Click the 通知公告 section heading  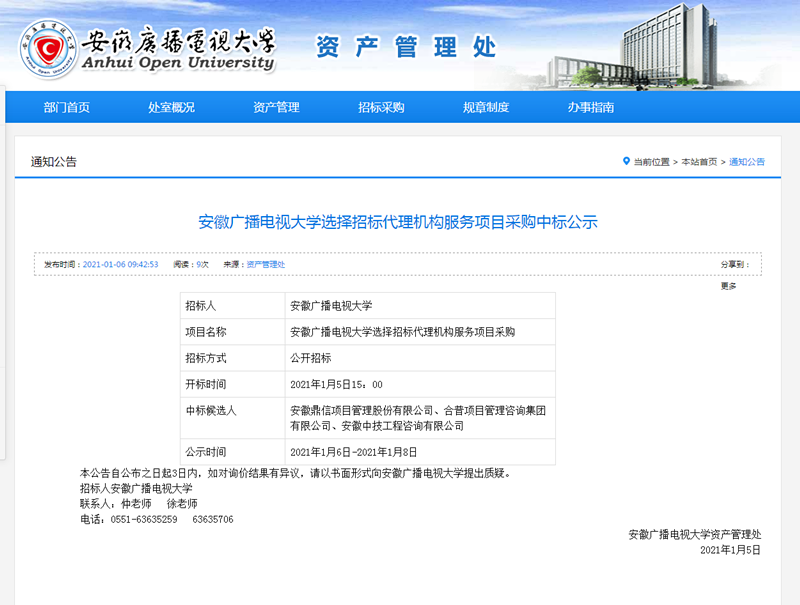coord(54,162)
